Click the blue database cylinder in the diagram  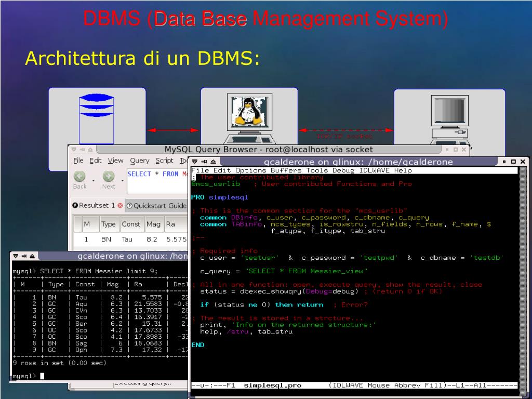coord(96,119)
